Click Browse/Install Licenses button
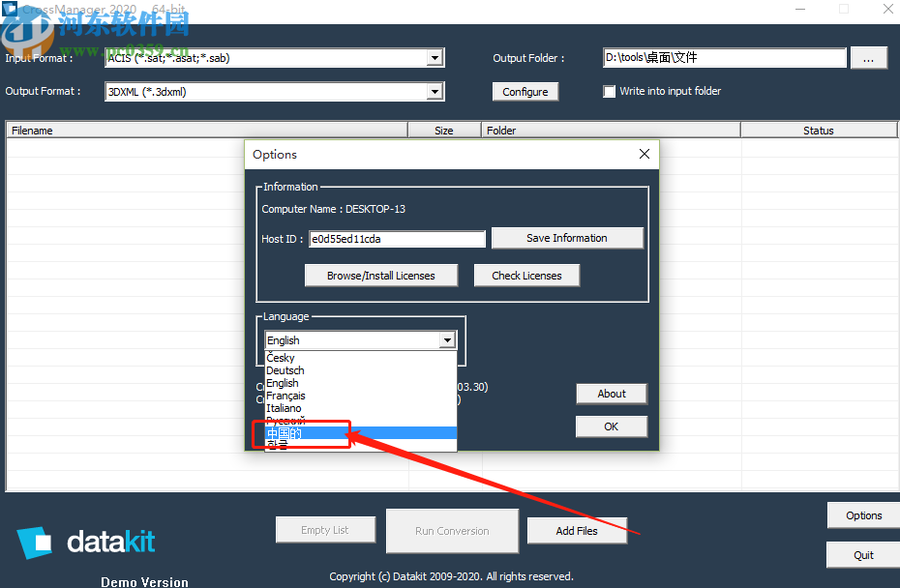This screenshot has height=588, width=900. pos(381,276)
